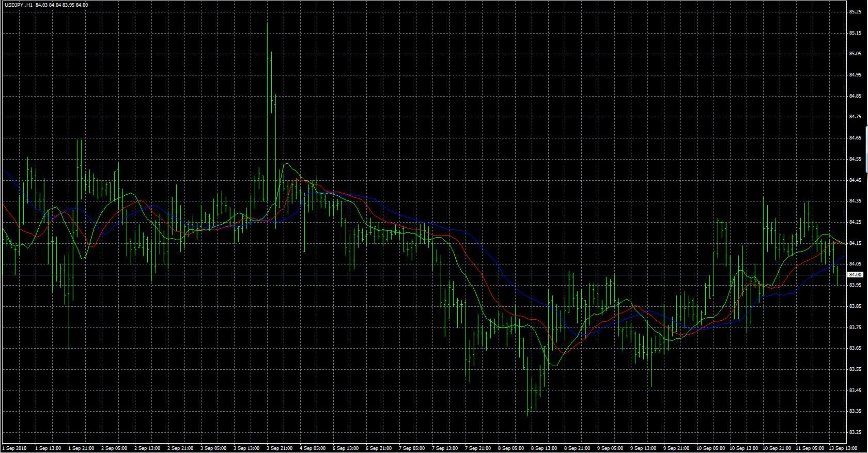Screen dimensions: 868x453
Task: Click the '10 Sep 21:00' time axis label
Action: [x=777, y=448]
